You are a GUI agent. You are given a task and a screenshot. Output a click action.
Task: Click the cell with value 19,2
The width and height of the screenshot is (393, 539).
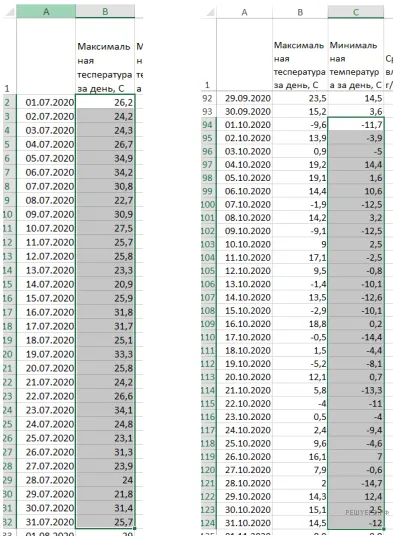pyautogui.click(x=300, y=165)
